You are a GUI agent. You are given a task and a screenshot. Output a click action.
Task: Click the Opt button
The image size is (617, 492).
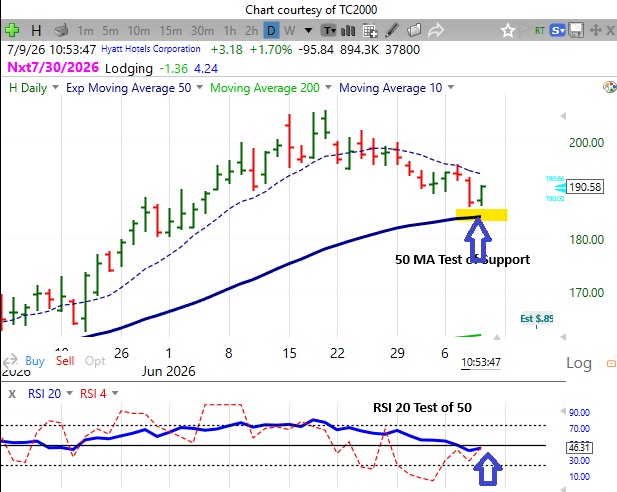coord(95,361)
